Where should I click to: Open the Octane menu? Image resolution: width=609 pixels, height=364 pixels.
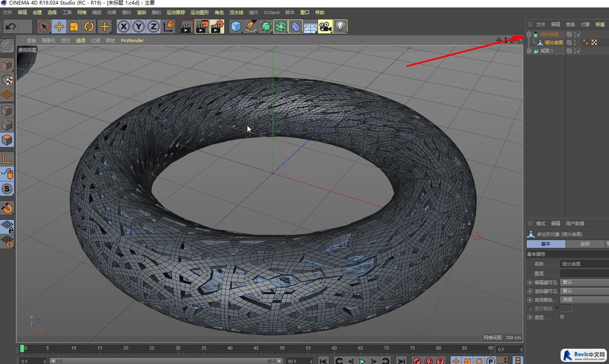[272, 12]
